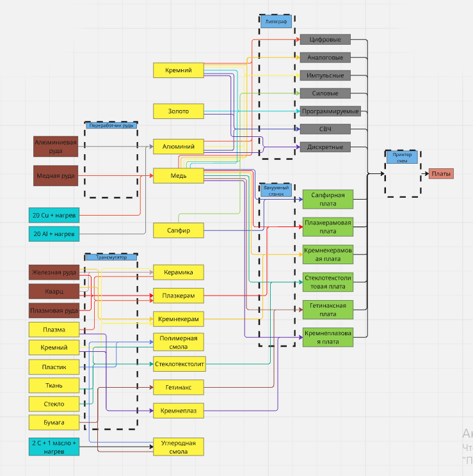This screenshot has height=476, width=473.
Task: Click the brown Медная руда node
Action: [56, 175]
